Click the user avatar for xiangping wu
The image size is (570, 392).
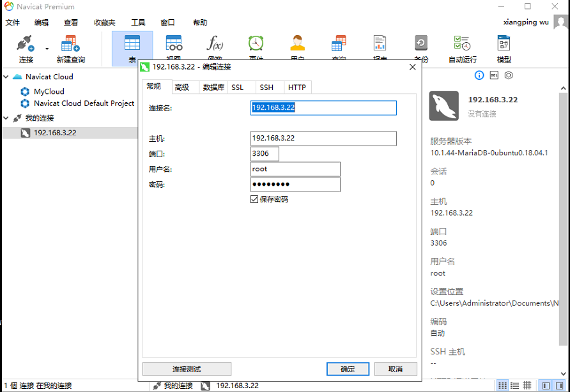click(x=561, y=22)
